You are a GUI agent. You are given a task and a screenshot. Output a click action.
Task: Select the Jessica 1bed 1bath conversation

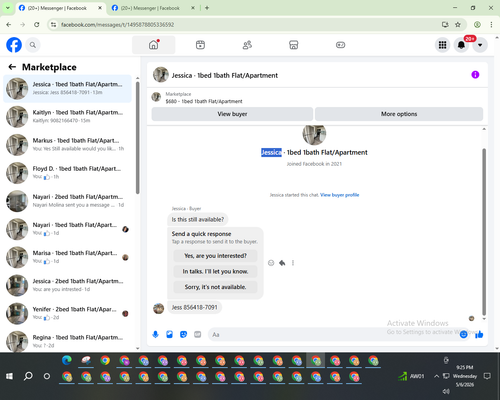tap(67, 89)
